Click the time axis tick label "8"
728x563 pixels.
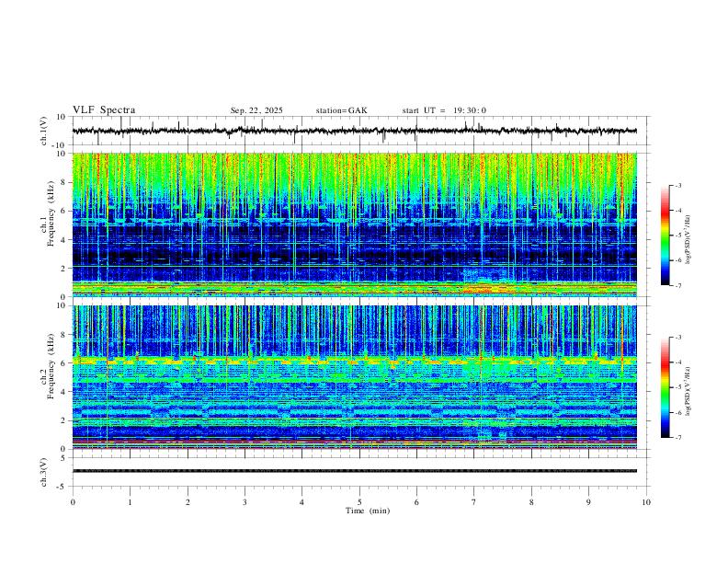point(531,502)
